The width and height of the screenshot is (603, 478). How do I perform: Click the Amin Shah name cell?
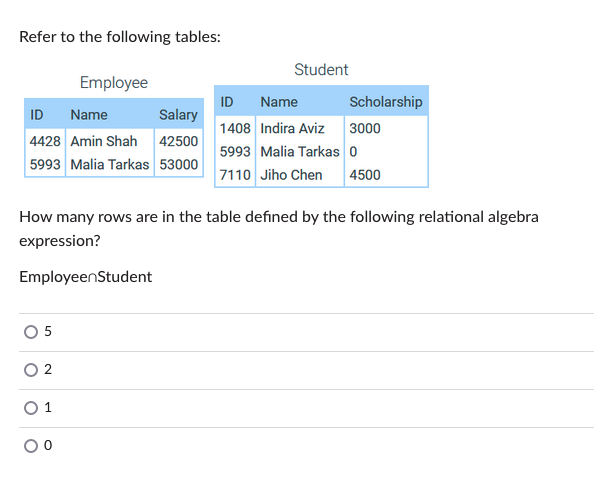pos(104,141)
